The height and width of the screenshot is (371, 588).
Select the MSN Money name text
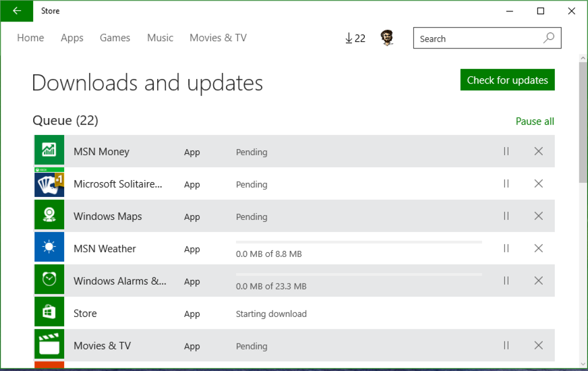point(101,152)
